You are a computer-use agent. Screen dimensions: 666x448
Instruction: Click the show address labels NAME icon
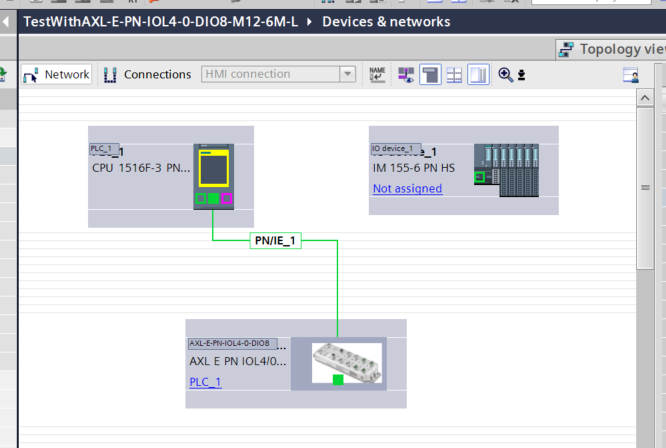click(x=377, y=74)
